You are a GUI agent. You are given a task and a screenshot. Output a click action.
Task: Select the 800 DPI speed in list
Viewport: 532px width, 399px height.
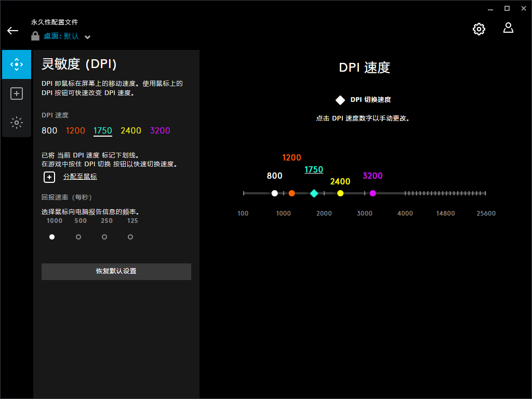pyautogui.click(x=49, y=130)
